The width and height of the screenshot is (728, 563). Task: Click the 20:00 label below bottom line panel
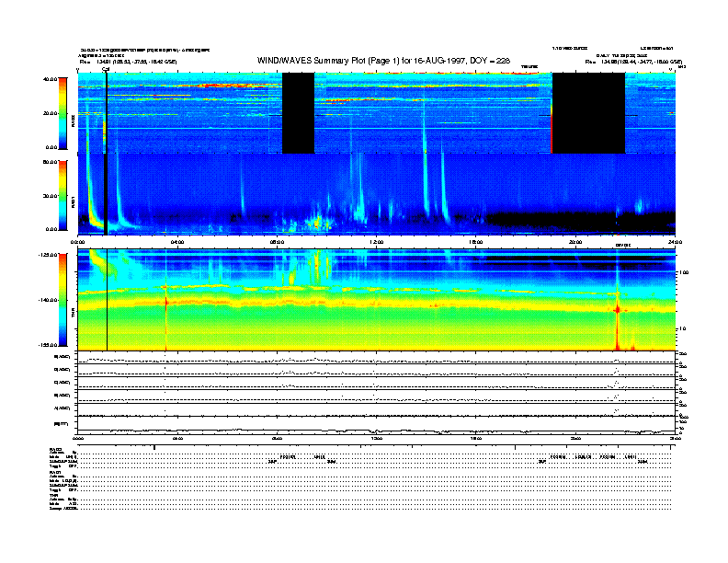click(575, 439)
